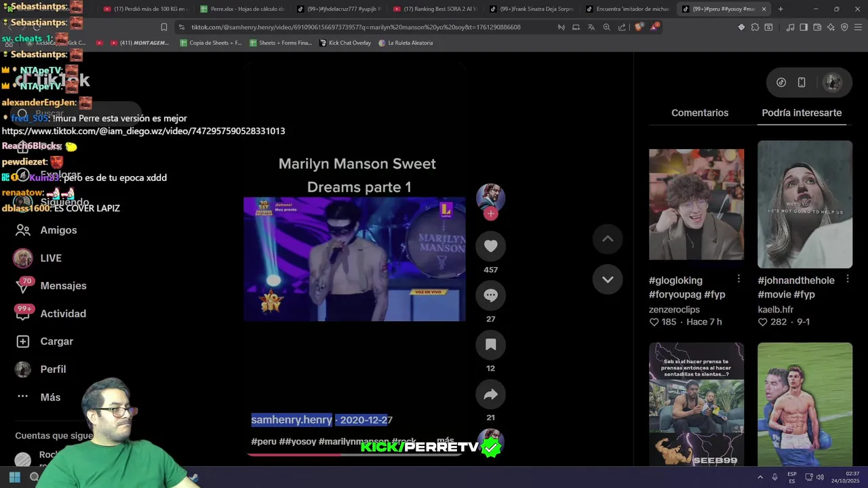This screenshot has height=488, width=868.
Task: Open options menu for #johnandthehole video
Action: click(847, 279)
